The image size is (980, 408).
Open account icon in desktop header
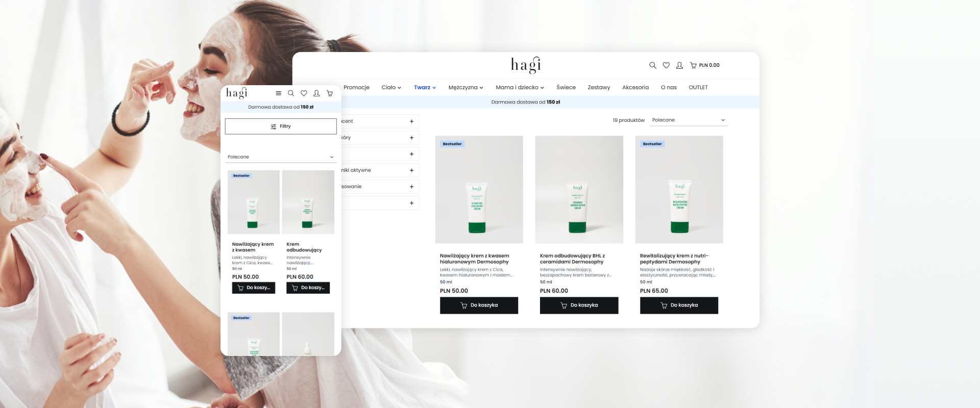[679, 65]
